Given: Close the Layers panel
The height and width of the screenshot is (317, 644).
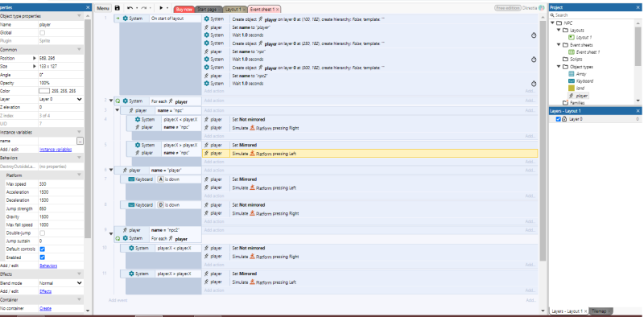Looking at the screenshot, I should (x=638, y=111).
